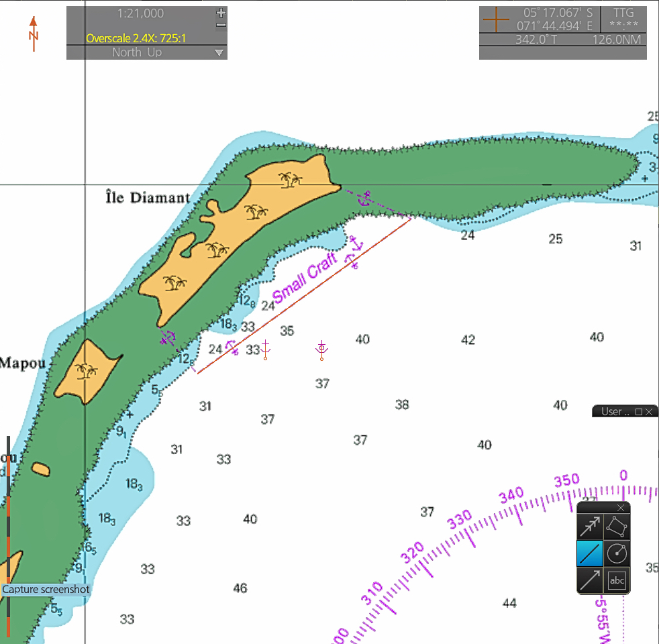The width and height of the screenshot is (659, 644).
Task: Click the Île Diamant island label
Action: coord(148,197)
